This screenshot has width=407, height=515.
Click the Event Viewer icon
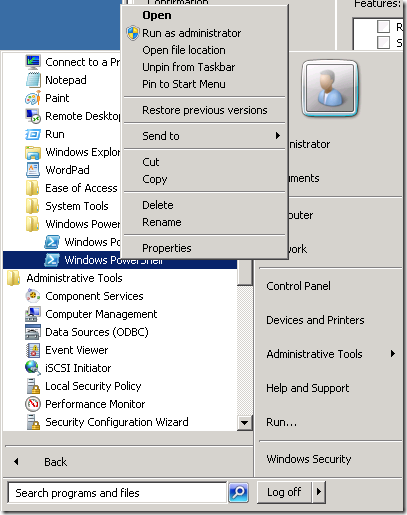[x=33, y=350]
